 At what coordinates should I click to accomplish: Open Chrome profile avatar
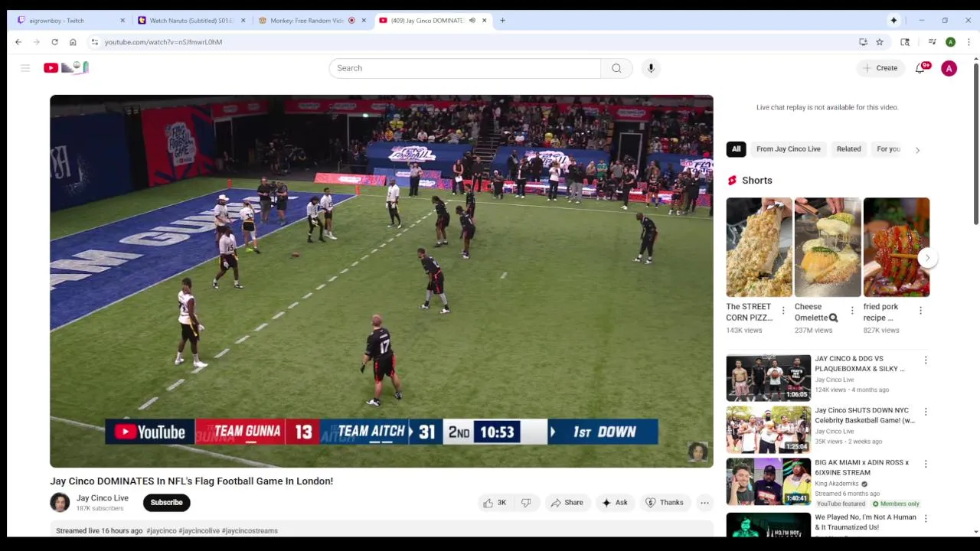(950, 42)
